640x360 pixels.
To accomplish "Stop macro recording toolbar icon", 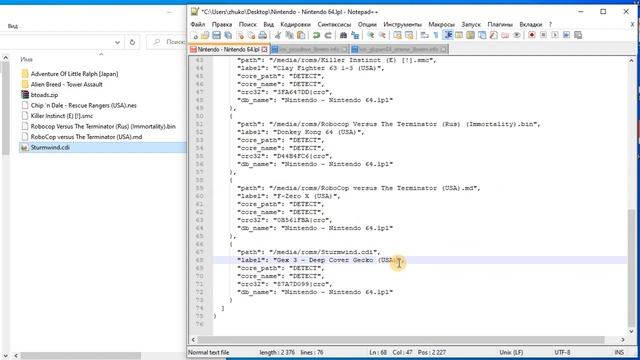I will pyautogui.click(x=543, y=36).
